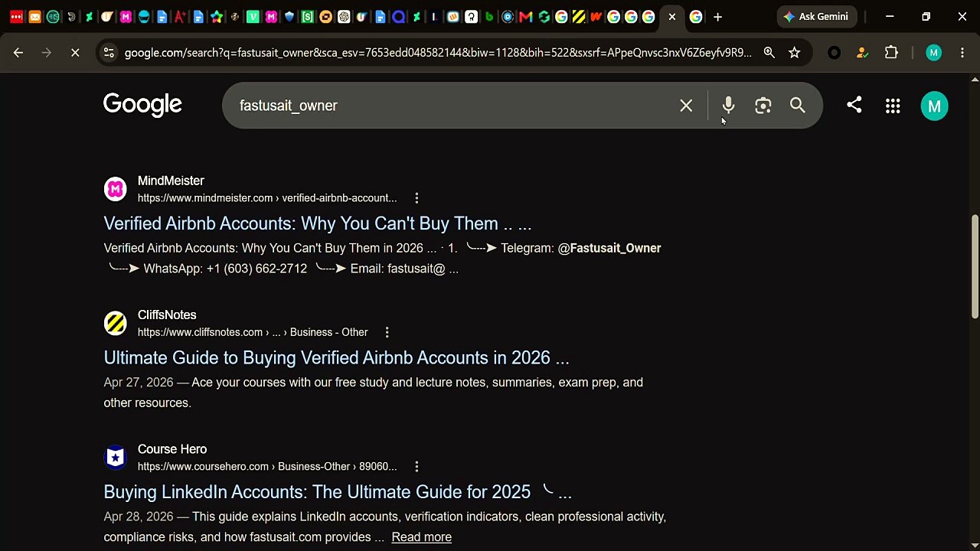Open the Google apps grid
Viewport: 980px width, 551px height.
click(893, 106)
